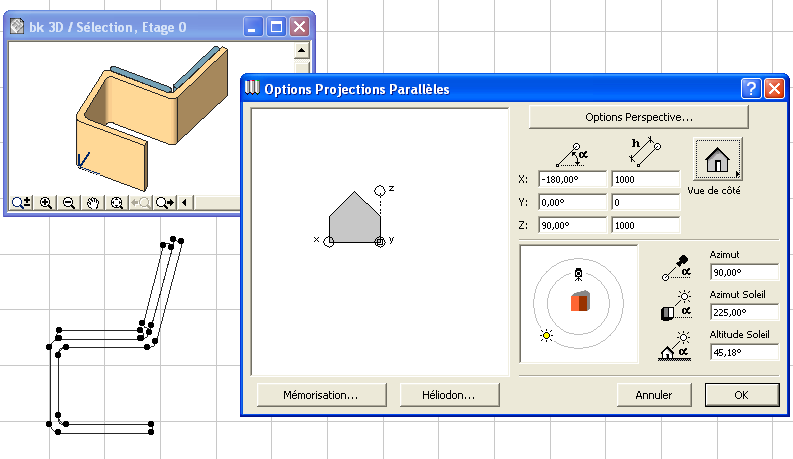Click the sun azimuth icon
The width and height of the screenshot is (793, 459).
(x=676, y=305)
